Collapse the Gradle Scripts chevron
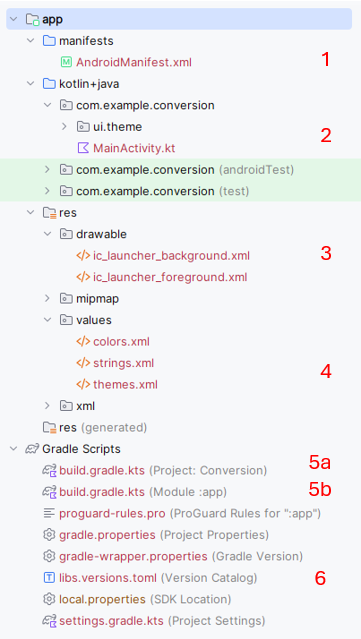 pyautogui.click(x=13, y=449)
